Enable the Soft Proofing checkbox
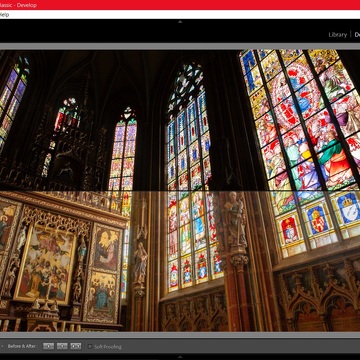Image resolution: width=360 pixels, height=360 pixels. [90, 347]
